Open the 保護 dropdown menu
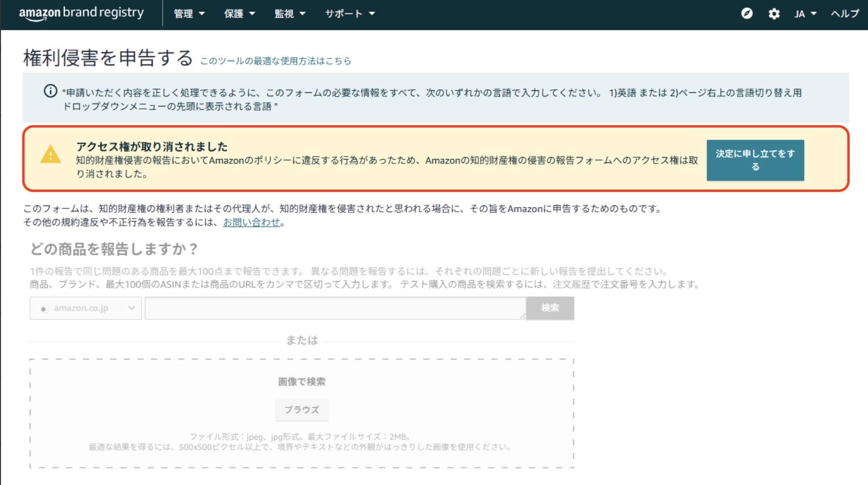 click(x=239, y=14)
